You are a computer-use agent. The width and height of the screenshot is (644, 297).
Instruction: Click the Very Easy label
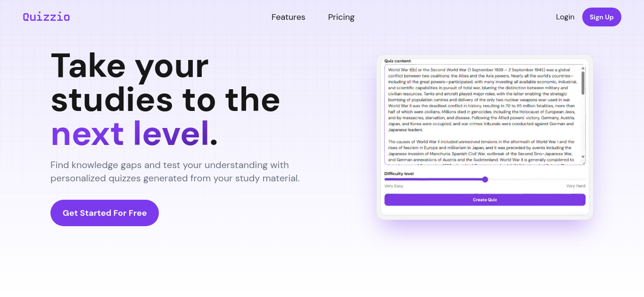[394, 186]
